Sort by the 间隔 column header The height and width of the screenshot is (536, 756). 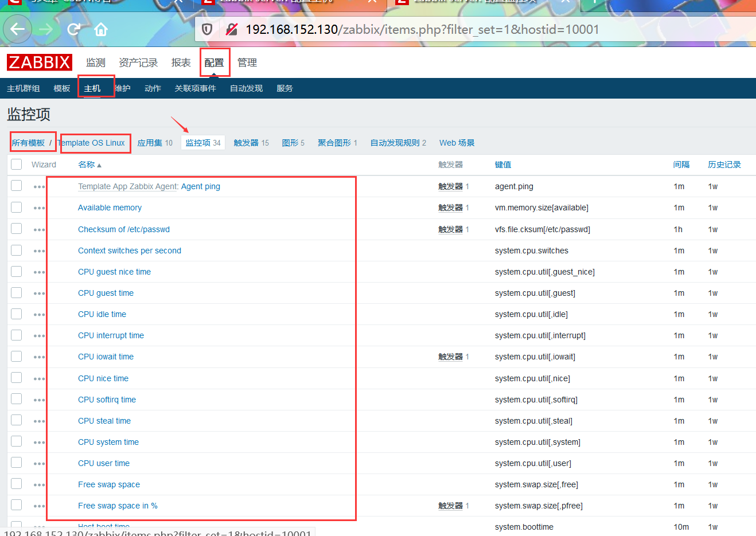(x=681, y=165)
